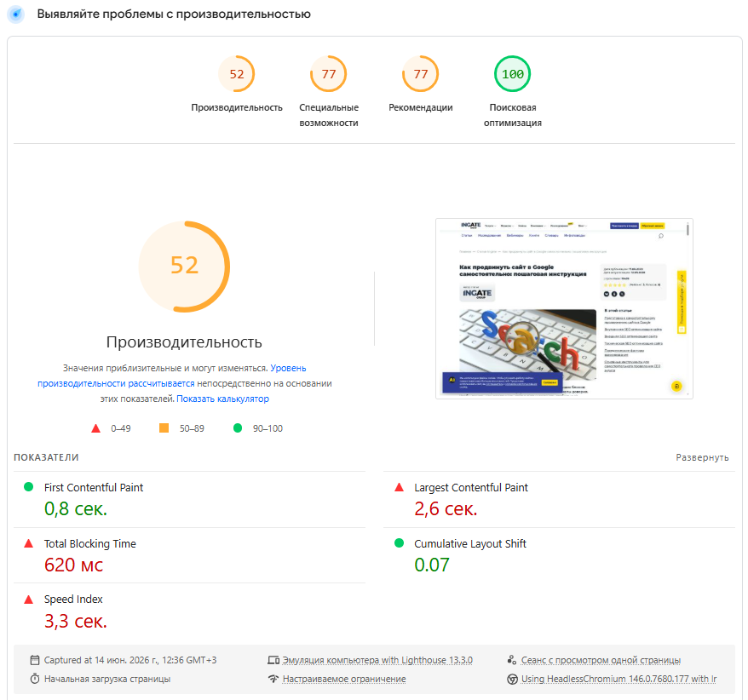Screen dimensions: 748x700
Task: Click the red triangle beside Largest Contentful Paint
Action: pyautogui.click(x=400, y=487)
